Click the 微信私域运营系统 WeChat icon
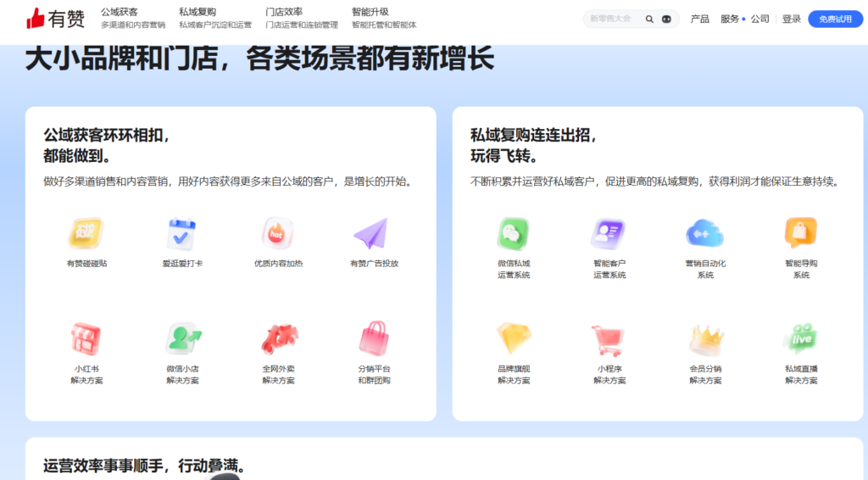868x480 pixels. pos(514,232)
